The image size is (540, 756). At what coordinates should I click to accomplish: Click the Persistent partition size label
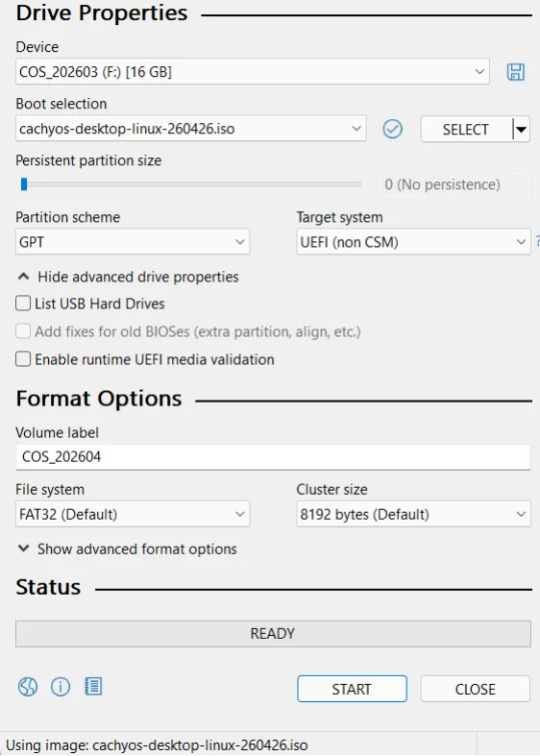click(88, 160)
